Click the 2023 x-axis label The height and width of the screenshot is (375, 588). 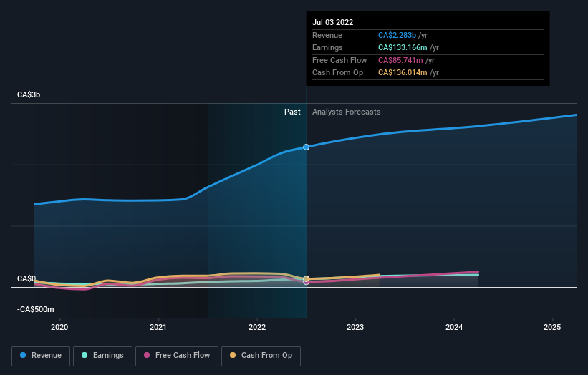pyautogui.click(x=355, y=328)
